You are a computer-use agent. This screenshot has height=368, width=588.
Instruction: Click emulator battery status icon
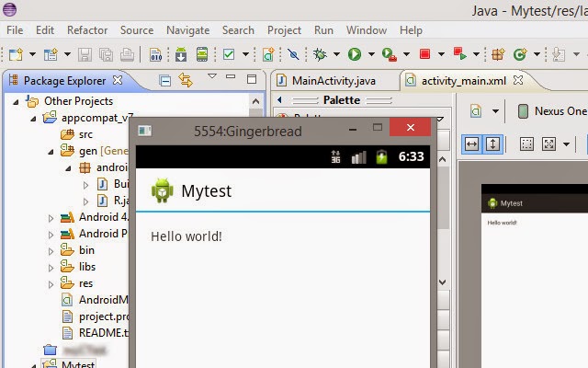tap(381, 156)
